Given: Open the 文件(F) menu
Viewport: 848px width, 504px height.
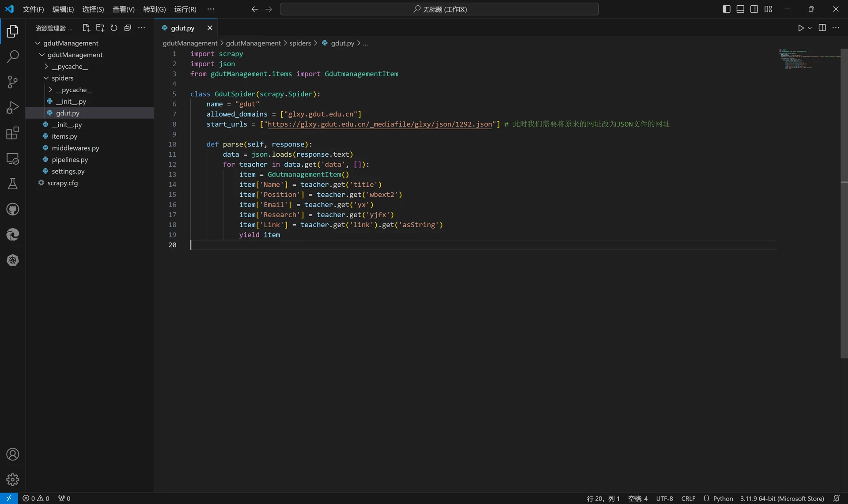Looking at the screenshot, I should (33, 9).
